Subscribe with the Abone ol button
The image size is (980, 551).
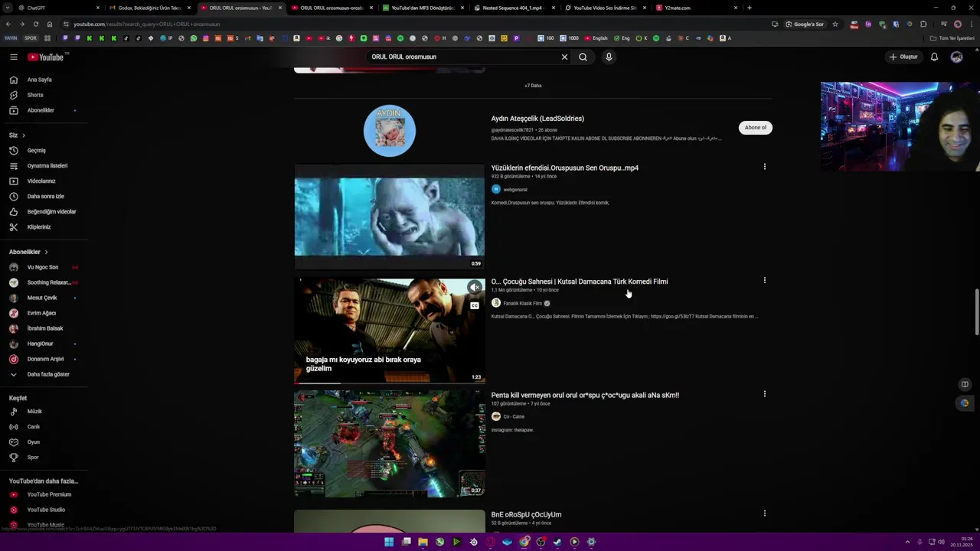755,128
